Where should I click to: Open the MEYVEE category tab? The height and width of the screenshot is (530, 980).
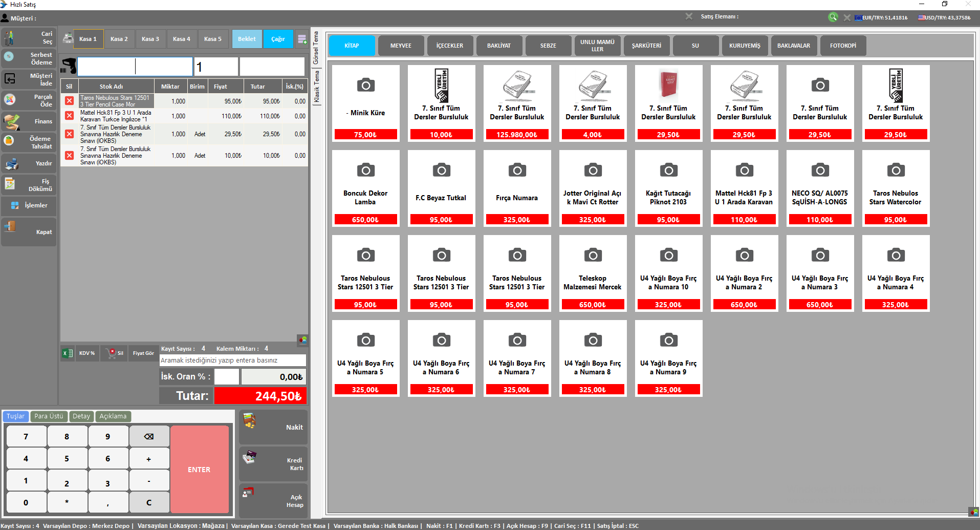coord(401,46)
